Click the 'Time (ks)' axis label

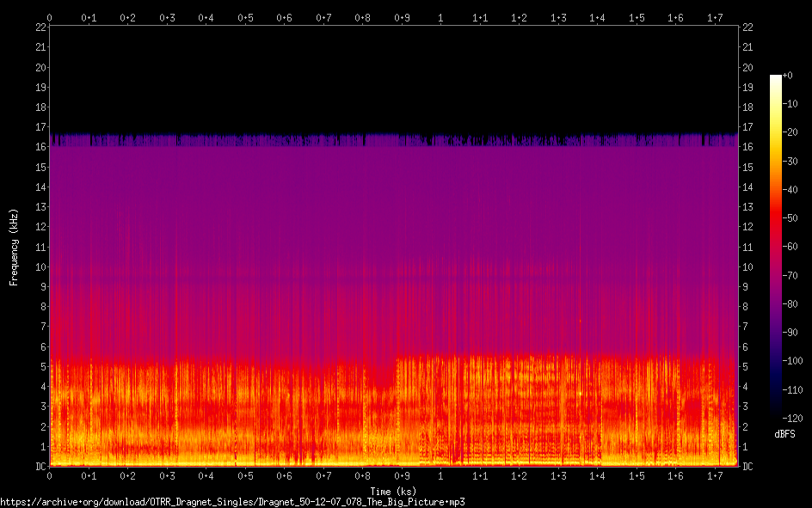[393, 492]
